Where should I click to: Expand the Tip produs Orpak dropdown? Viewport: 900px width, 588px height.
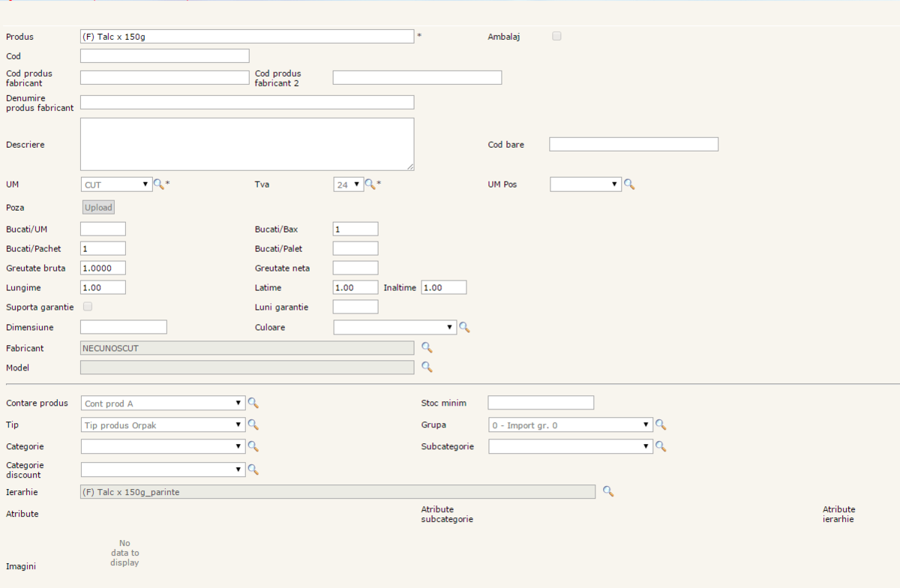click(163, 425)
